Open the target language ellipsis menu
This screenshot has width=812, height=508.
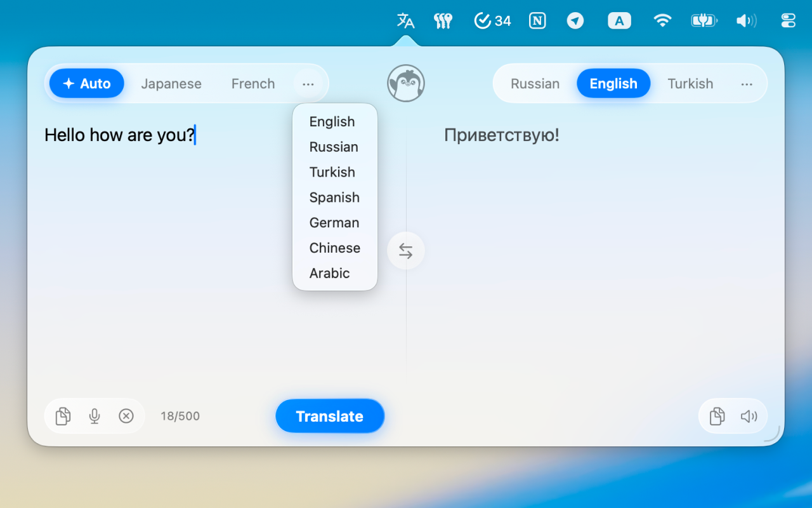(747, 83)
